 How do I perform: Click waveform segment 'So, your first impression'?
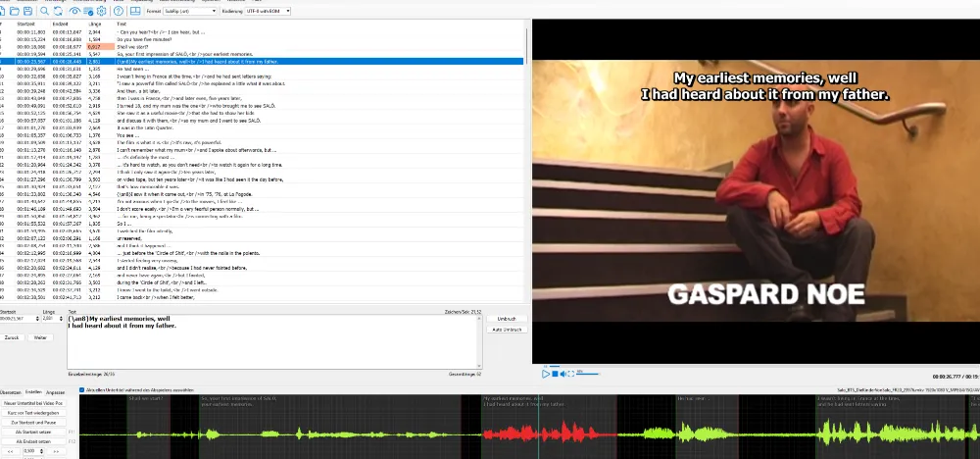point(330,433)
